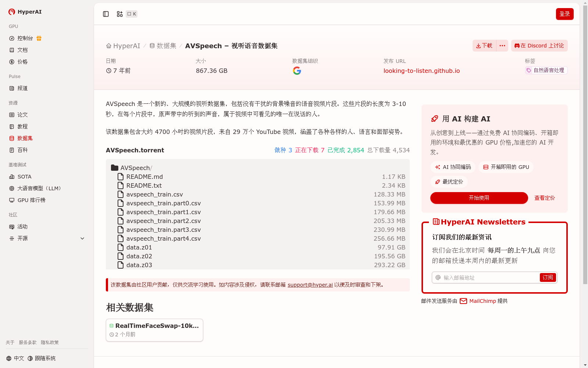Click the 下载 button
588x368 pixels.
point(484,46)
